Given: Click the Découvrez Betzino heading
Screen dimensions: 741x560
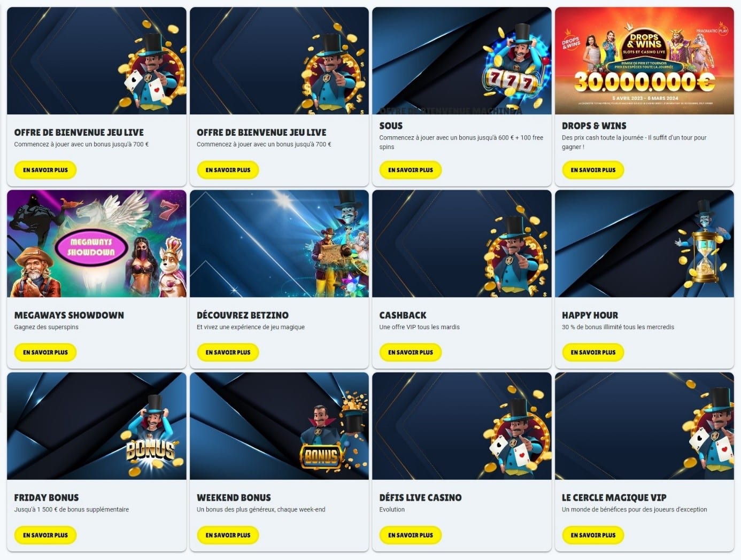Looking at the screenshot, I should click(x=243, y=315).
